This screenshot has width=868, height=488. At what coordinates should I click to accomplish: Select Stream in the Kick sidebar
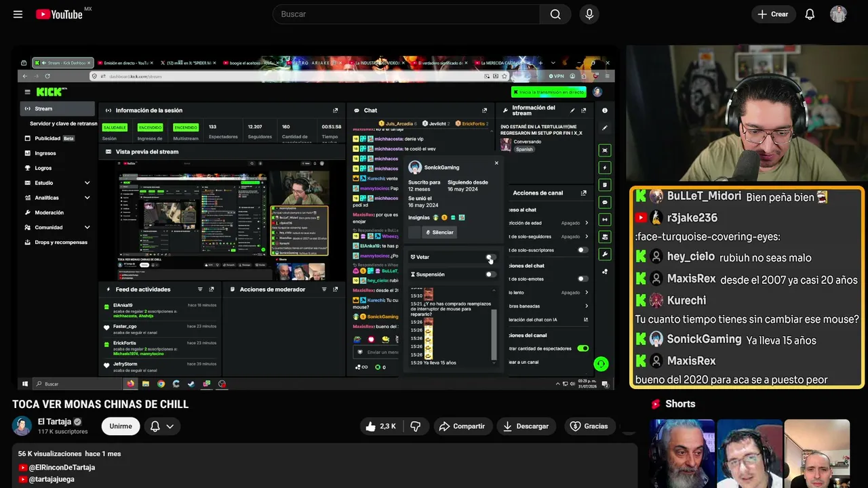click(58, 108)
